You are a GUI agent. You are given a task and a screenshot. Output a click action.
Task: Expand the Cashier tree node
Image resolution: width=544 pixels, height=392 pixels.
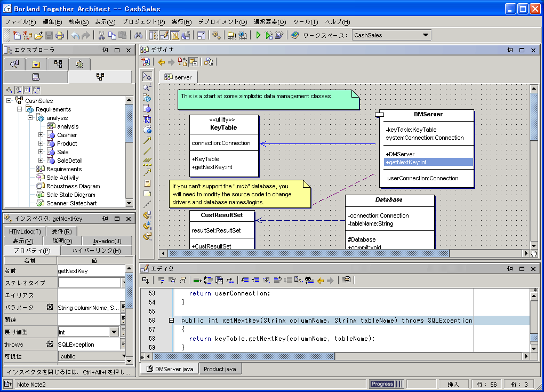point(41,134)
